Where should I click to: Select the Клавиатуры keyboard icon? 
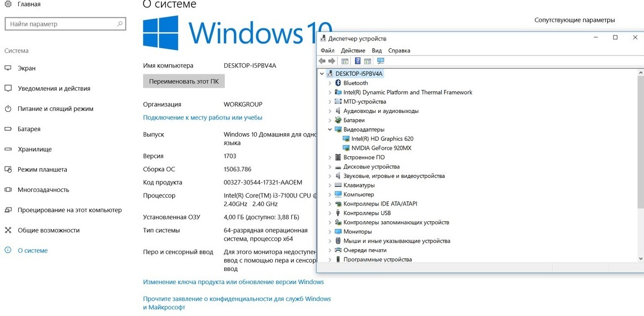click(x=338, y=185)
